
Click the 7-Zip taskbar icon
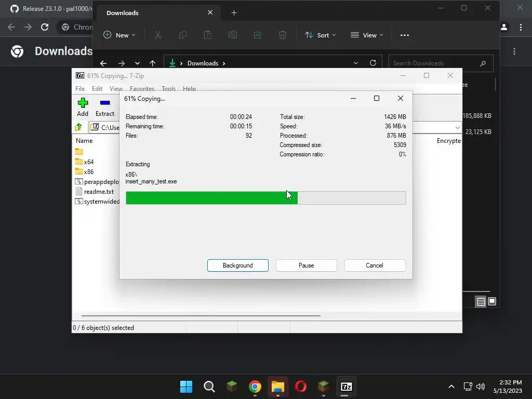click(346, 387)
